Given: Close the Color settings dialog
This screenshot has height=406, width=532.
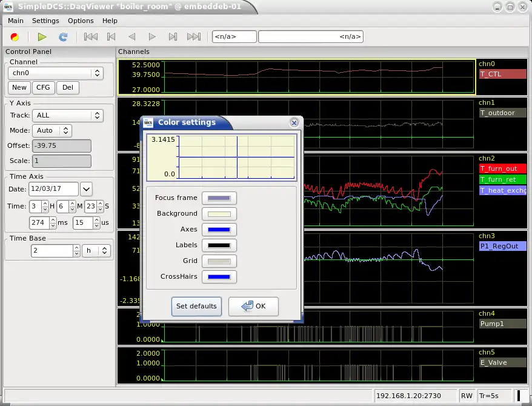Looking at the screenshot, I should [294, 122].
